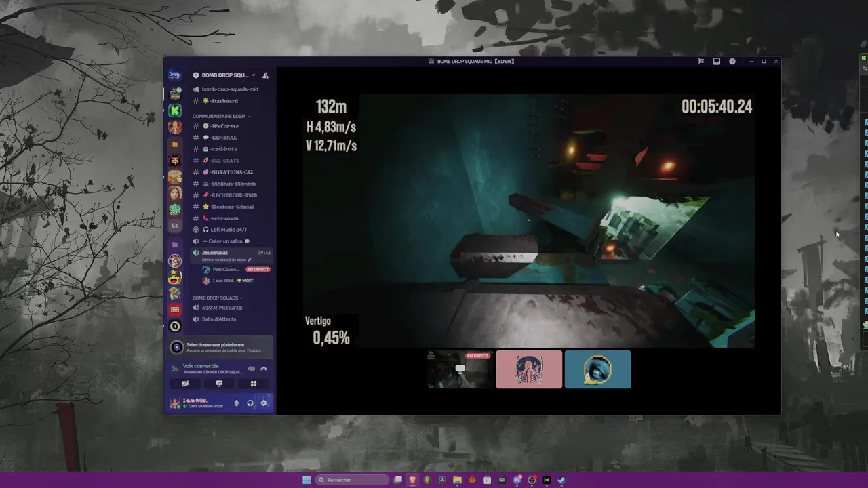Open the Deviens-Génial channel
Image resolution: width=868 pixels, height=488 pixels.
(230, 207)
